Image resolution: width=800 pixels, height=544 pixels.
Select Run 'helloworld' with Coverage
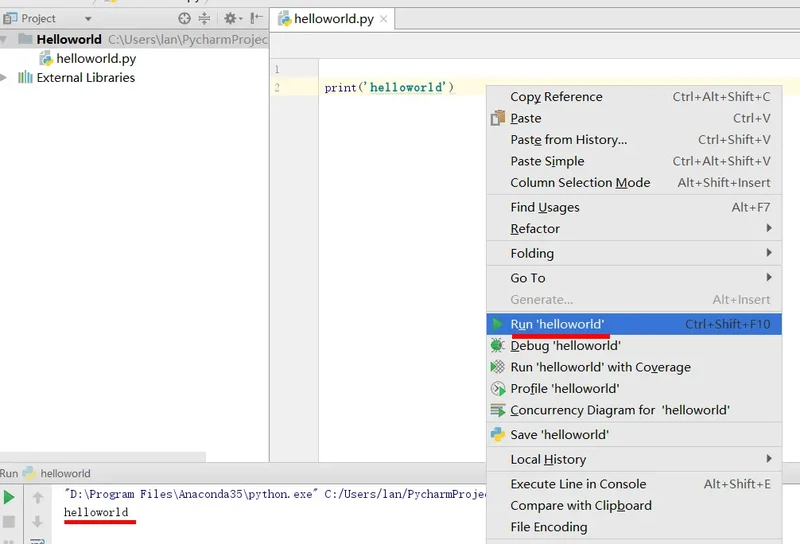tap(600, 367)
